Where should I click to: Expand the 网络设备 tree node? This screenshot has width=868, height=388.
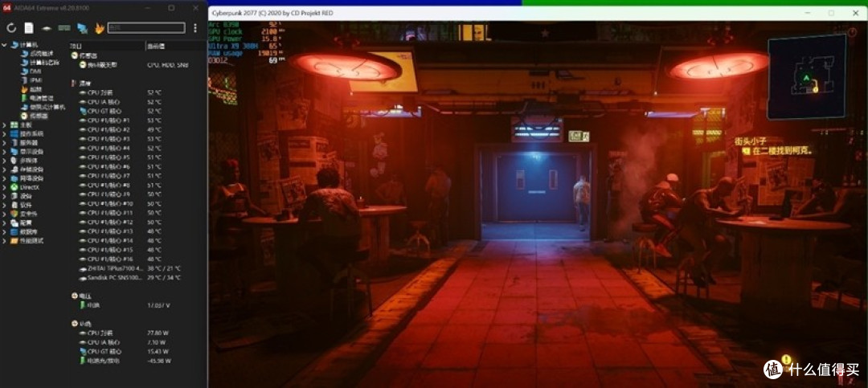tap(5, 178)
